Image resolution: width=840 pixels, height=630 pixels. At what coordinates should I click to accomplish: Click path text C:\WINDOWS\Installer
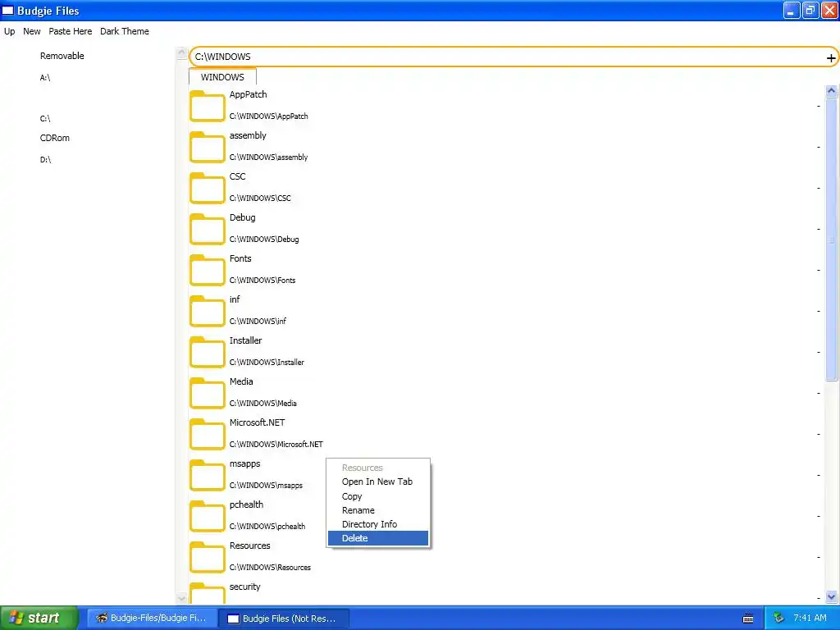tap(267, 362)
